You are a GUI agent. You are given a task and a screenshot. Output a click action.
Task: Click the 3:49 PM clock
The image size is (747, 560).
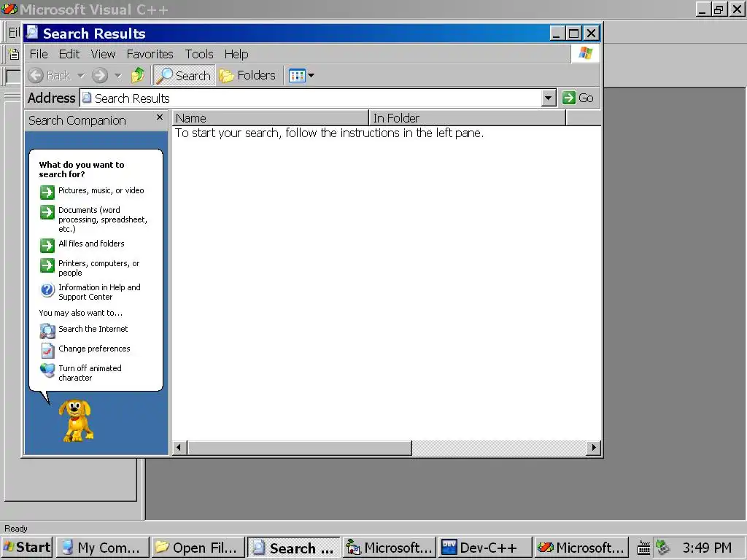click(x=707, y=548)
